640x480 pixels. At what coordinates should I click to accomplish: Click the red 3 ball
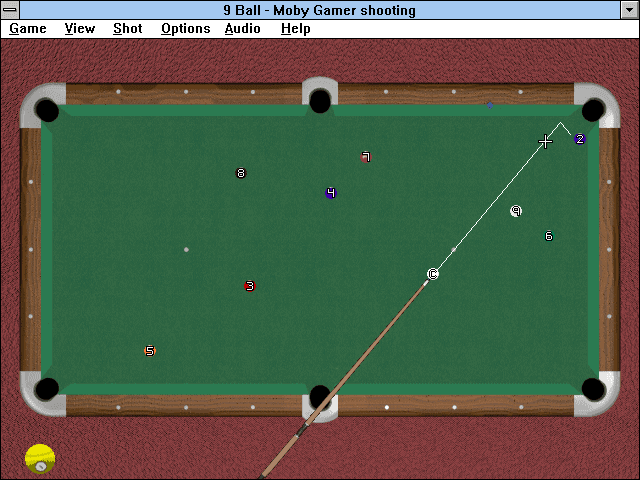point(250,286)
